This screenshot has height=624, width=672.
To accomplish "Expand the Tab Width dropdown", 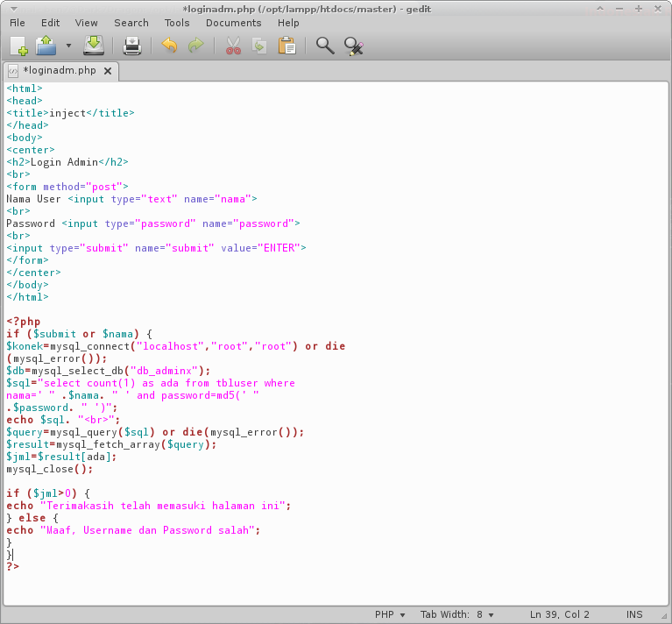I will 456,614.
